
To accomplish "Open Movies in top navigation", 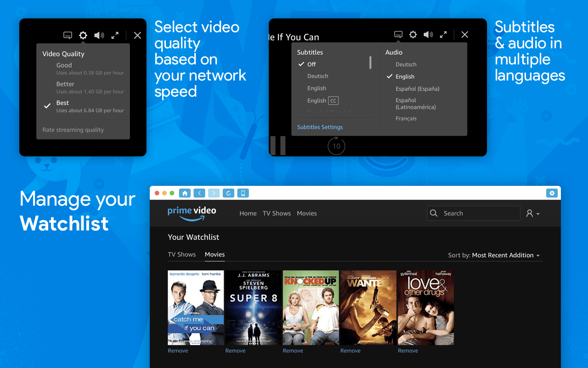I will (x=307, y=213).
